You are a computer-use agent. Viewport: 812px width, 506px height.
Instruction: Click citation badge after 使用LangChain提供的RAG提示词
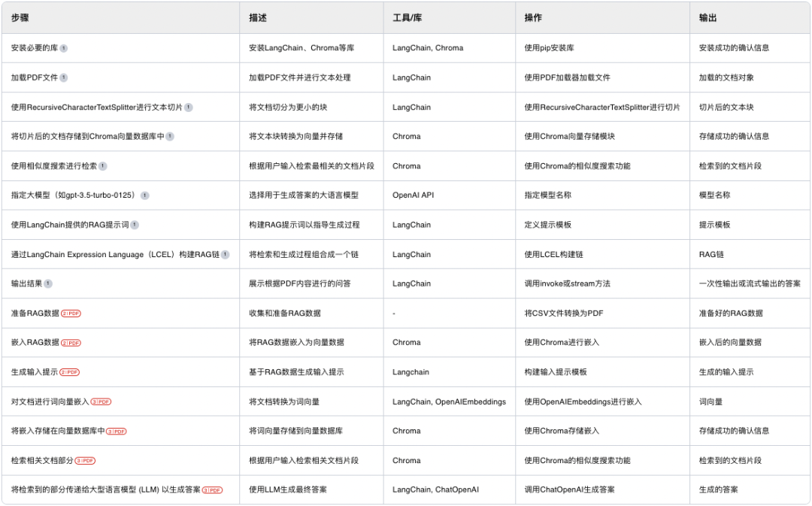pyautogui.click(x=135, y=225)
